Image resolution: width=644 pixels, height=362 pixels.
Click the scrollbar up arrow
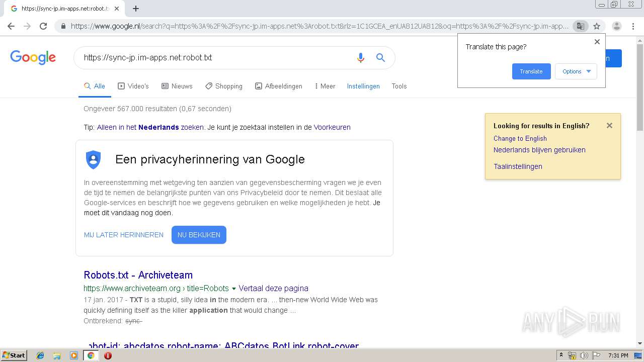click(x=640, y=40)
